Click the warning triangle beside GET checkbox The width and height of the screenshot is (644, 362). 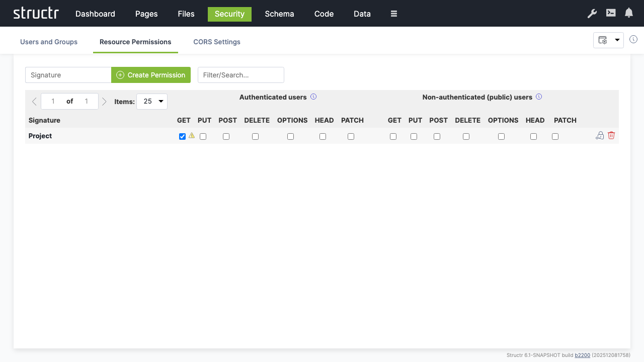(x=192, y=136)
